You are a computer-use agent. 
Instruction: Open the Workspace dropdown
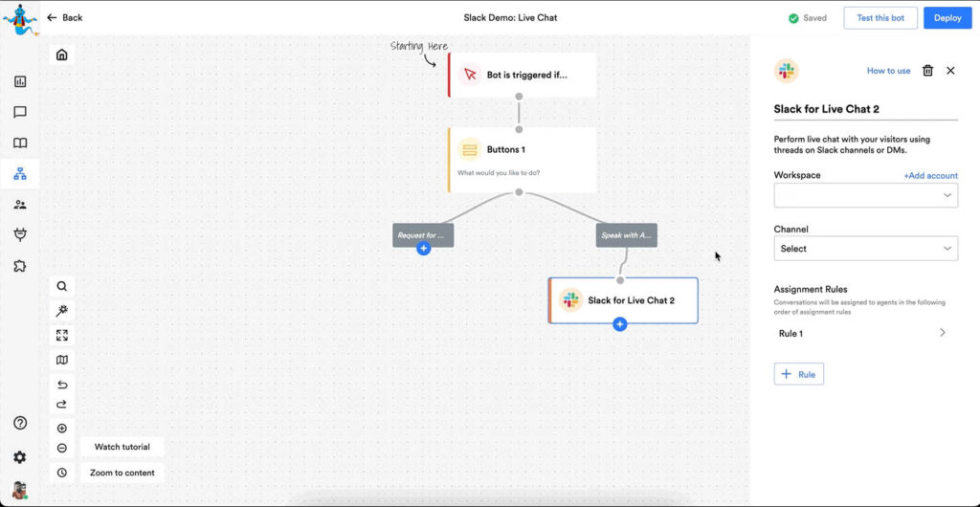click(x=865, y=195)
